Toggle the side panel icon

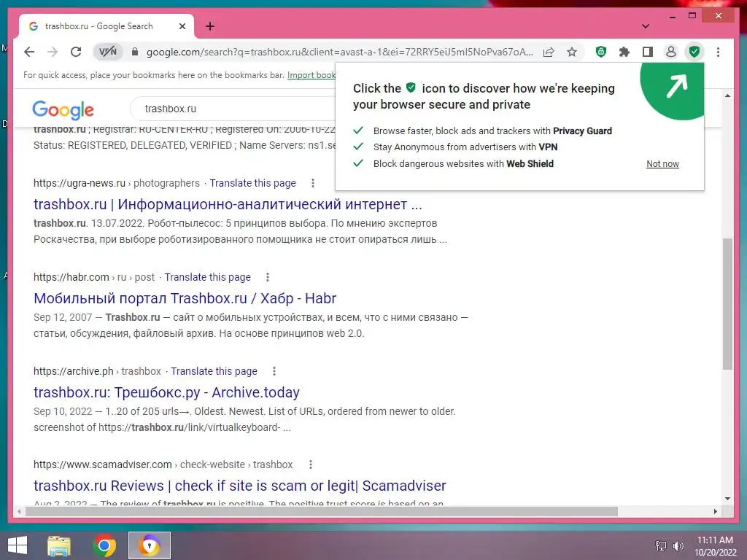(648, 52)
